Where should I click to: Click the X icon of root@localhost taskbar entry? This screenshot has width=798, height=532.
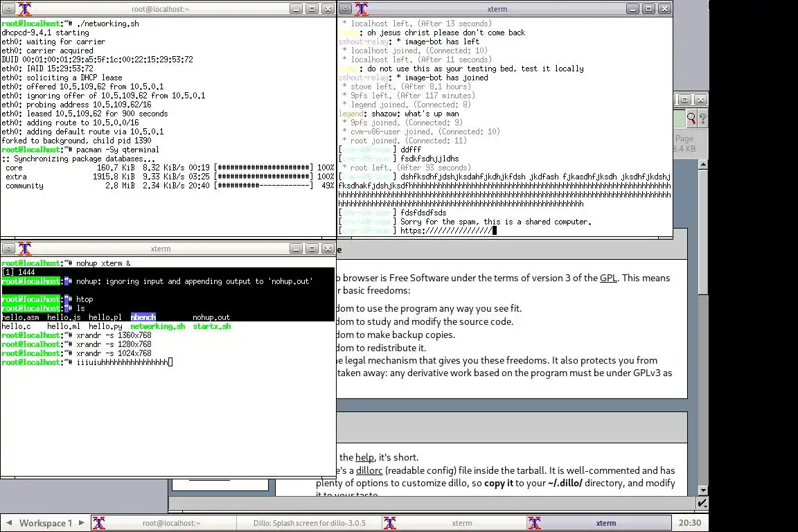click(99, 523)
